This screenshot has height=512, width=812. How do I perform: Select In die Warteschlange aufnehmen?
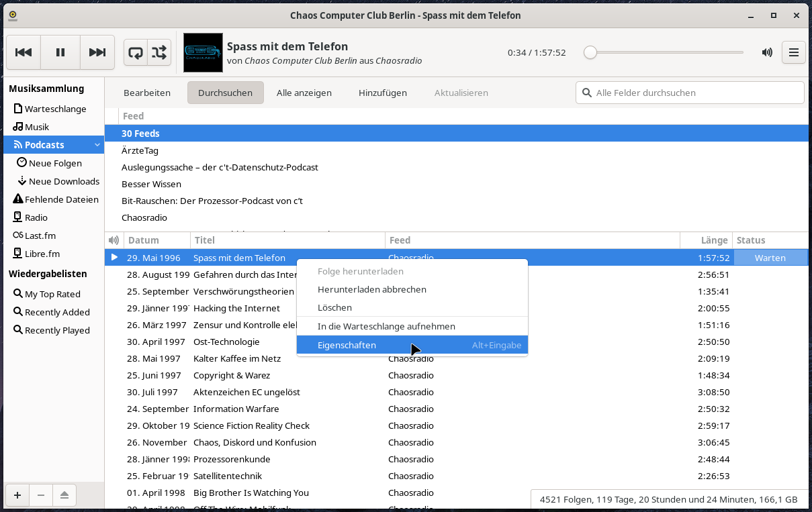point(386,326)
